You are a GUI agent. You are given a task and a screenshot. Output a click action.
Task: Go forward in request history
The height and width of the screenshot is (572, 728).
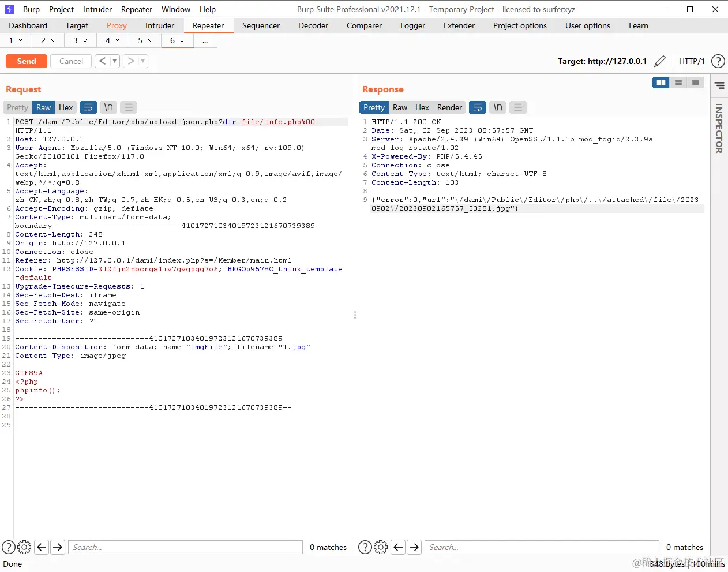pos(131,61)
